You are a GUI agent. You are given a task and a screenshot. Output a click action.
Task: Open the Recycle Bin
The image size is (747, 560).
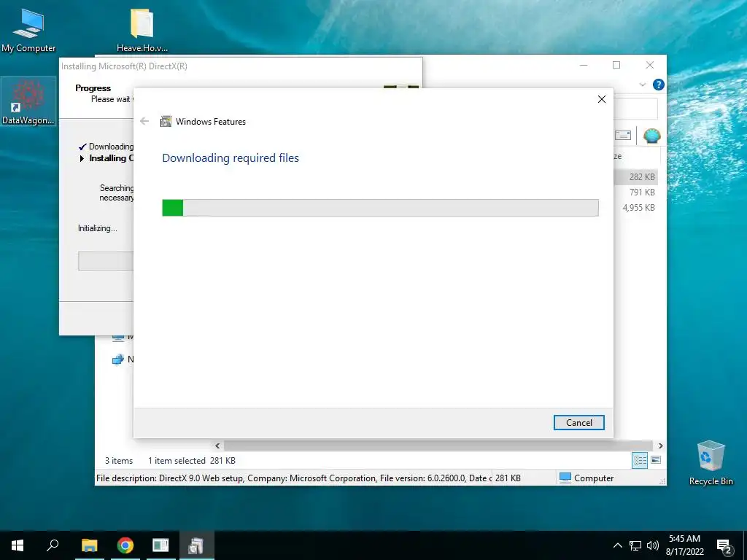(x=711, y=462)
